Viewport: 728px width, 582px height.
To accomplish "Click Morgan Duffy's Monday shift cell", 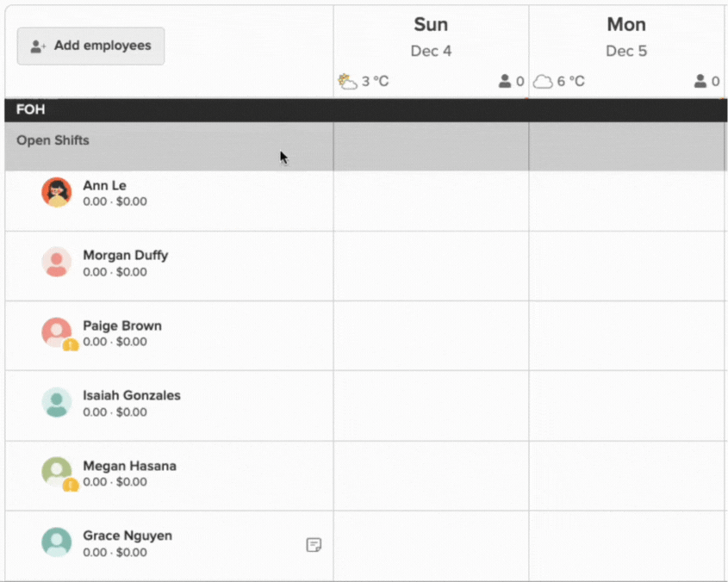I will 626,266.
